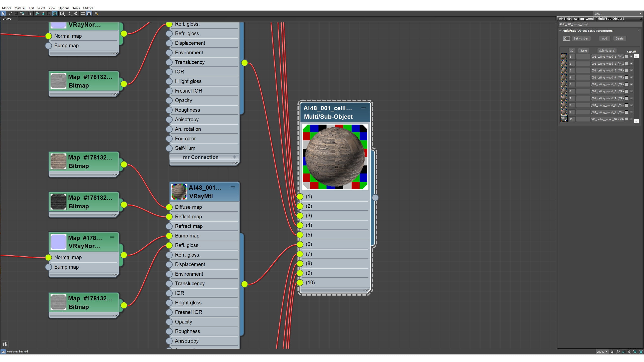This screenshot has width=644, height=362.
Task: Select the eyedropper pick material tool
Action: coord(10,14)
